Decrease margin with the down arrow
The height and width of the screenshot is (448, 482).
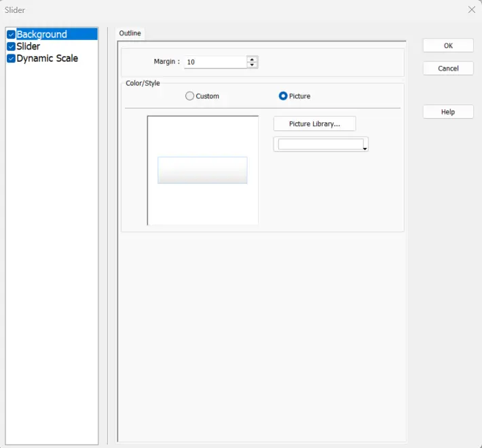[x=252, y=65]
